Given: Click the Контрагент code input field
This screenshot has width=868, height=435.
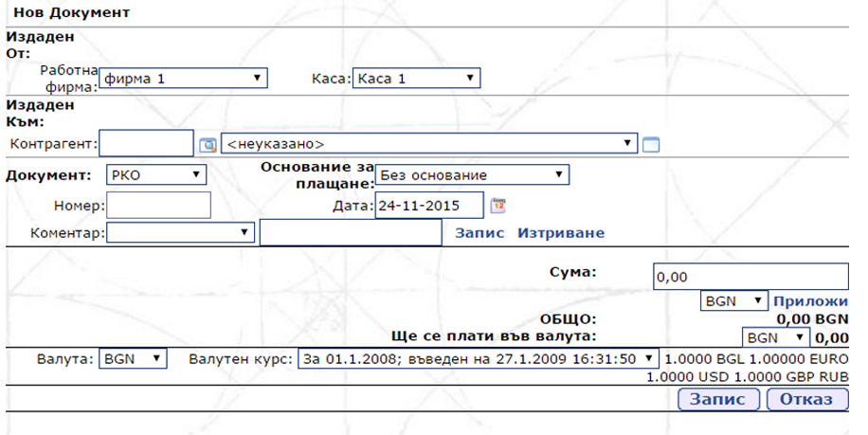Looking at the screenshot, I should [x=147, y=143].
